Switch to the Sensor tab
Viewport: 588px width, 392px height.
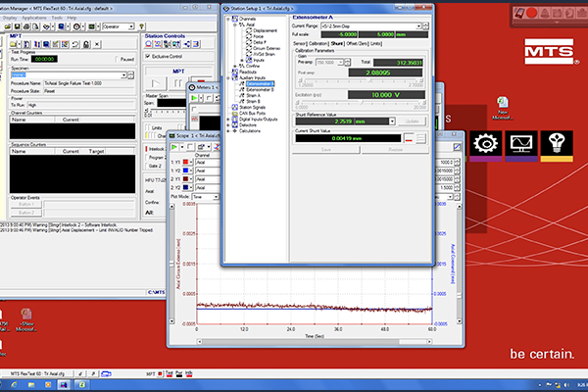[x=299, y=43]
